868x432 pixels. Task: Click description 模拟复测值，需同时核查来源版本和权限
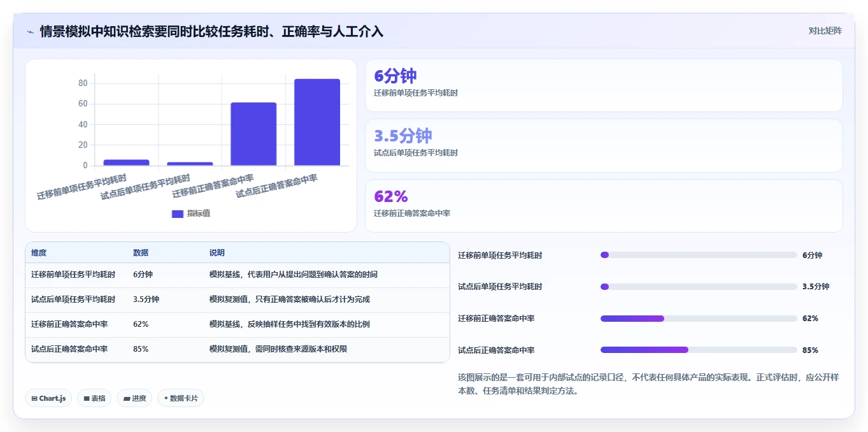tap(278, 349)
